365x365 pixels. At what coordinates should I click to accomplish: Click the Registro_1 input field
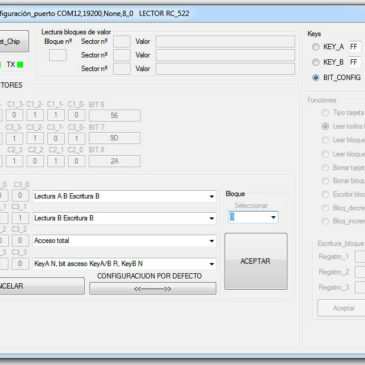(x=360, y=257)
